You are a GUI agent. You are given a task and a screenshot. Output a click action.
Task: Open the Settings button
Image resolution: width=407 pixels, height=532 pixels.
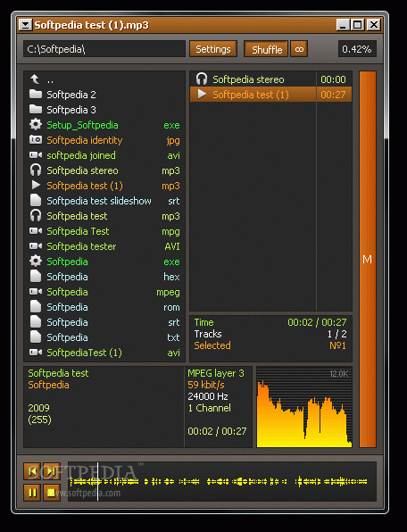213,49
